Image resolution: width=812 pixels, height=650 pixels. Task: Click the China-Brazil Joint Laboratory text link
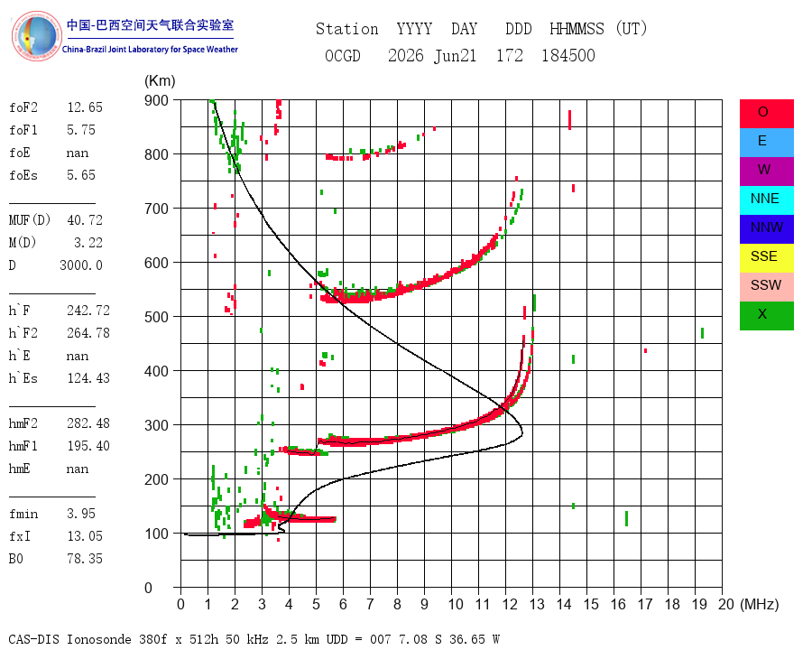150,50
